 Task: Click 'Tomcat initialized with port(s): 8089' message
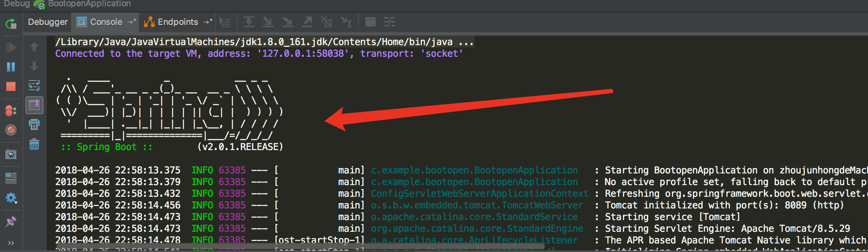[724, 205]
